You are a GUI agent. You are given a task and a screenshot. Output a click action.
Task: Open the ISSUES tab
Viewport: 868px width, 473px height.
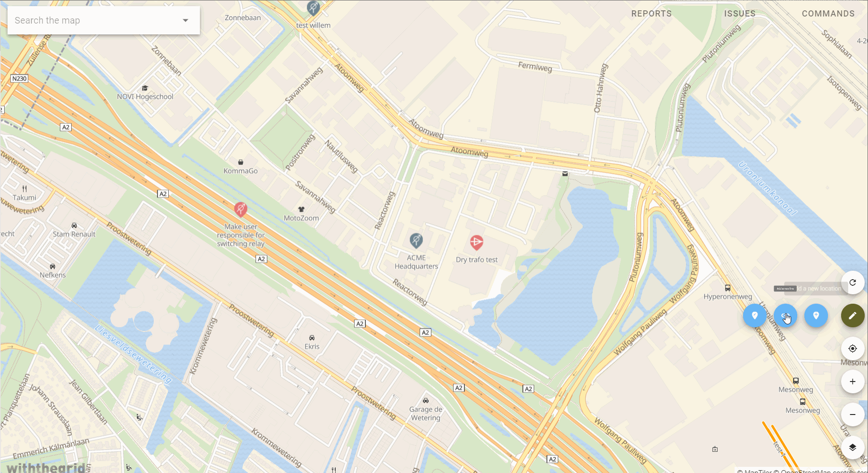click(x=740, y=14)
